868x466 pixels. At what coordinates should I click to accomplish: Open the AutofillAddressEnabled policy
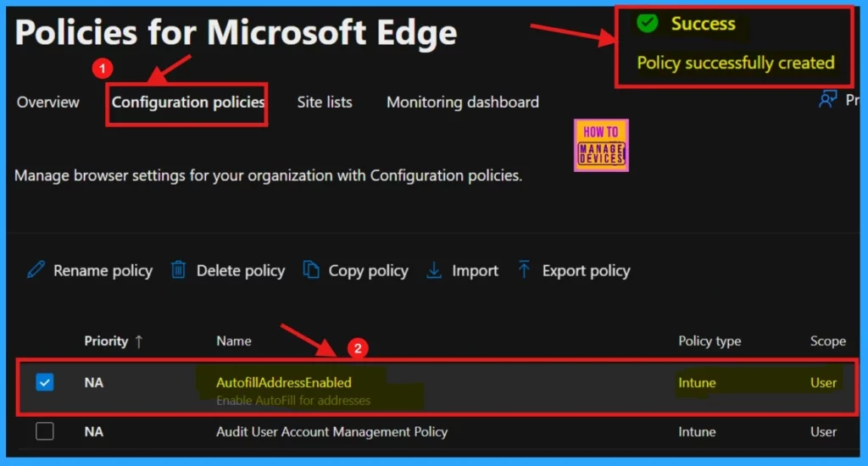284,382
